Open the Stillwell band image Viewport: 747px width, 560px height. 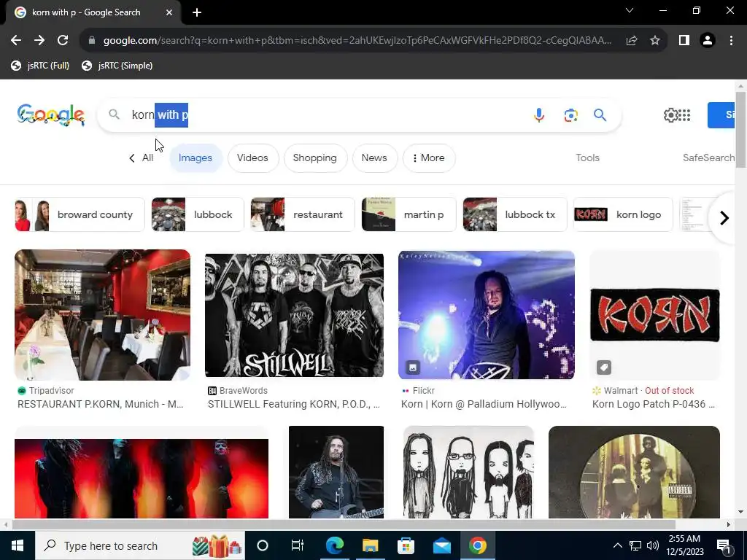(x=295, y=315)
